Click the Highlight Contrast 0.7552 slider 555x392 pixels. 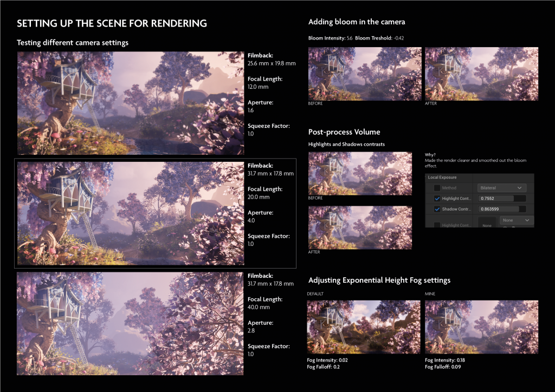point(502,199)
